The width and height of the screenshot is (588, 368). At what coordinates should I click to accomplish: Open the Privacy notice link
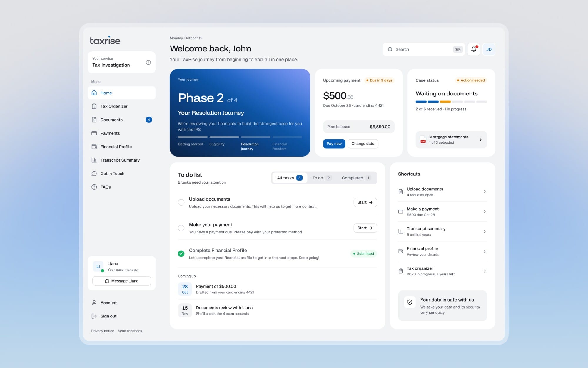[103, 331]
